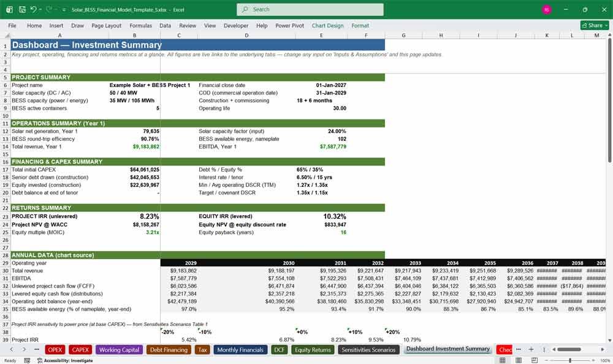The image size is (613, 364).
Task: Click the zoom out minus button
Action: click(547, 360)
